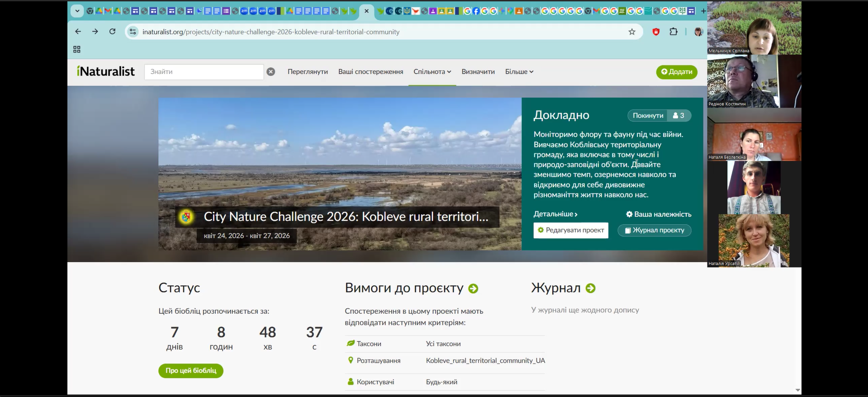868x397 pixels.
Task: Click the arrow icon beside Вимоги до проєкту
Action: pyautogui.click(x=473, y=289)
